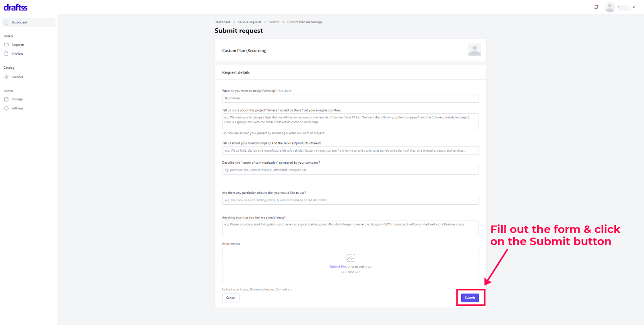This screenshot has height=325, width=644.
Task: Go to Service requests breadcrumb
Action: click(250, 22)
